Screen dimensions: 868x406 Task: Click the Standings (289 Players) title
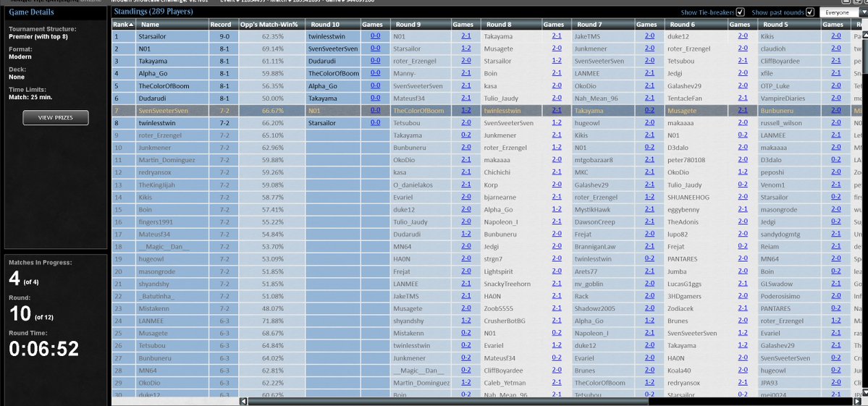[153, 12]
